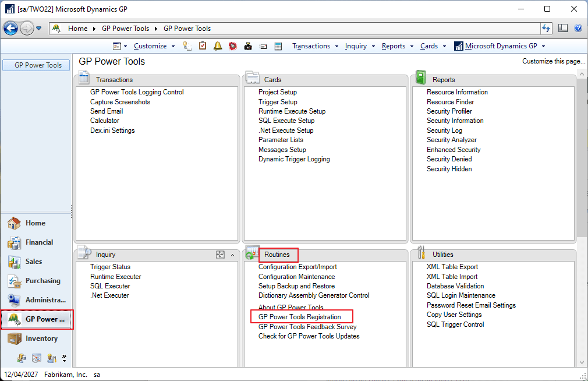This screenshot has height=381, width=588.
Task: Click the Reminders bell icon
Action: coord(217,45)
